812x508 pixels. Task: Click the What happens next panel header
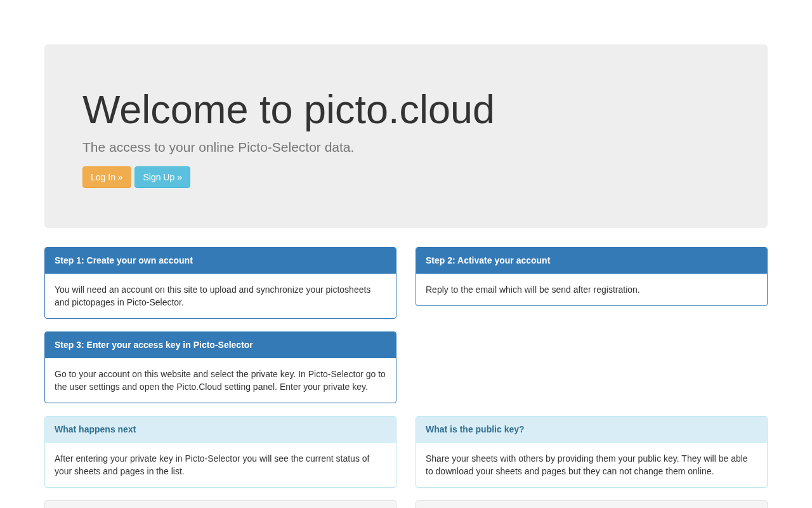[220, 429]
